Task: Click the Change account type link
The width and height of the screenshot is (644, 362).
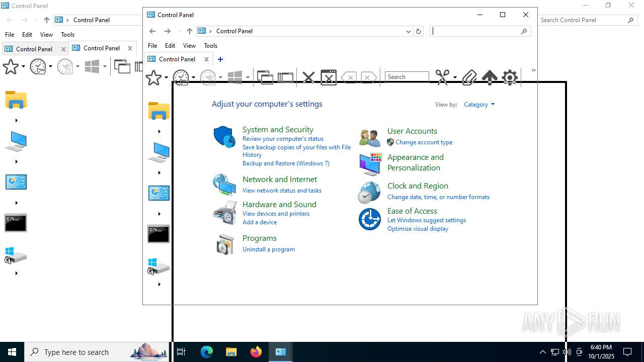Action: pos(424,142)
